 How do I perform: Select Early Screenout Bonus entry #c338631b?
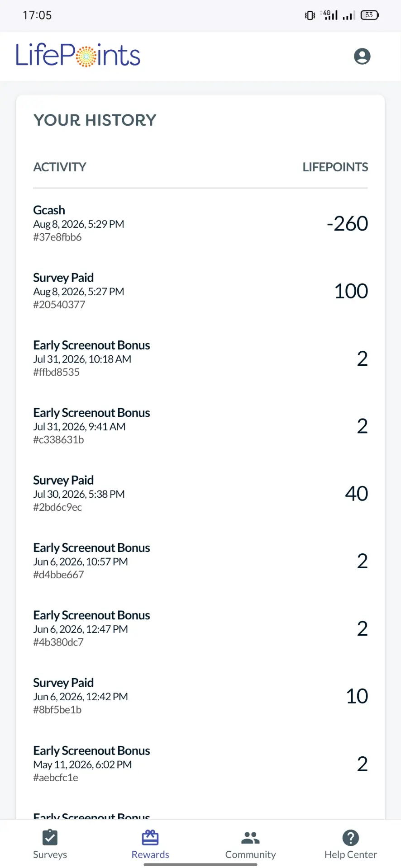pos(200,426)
